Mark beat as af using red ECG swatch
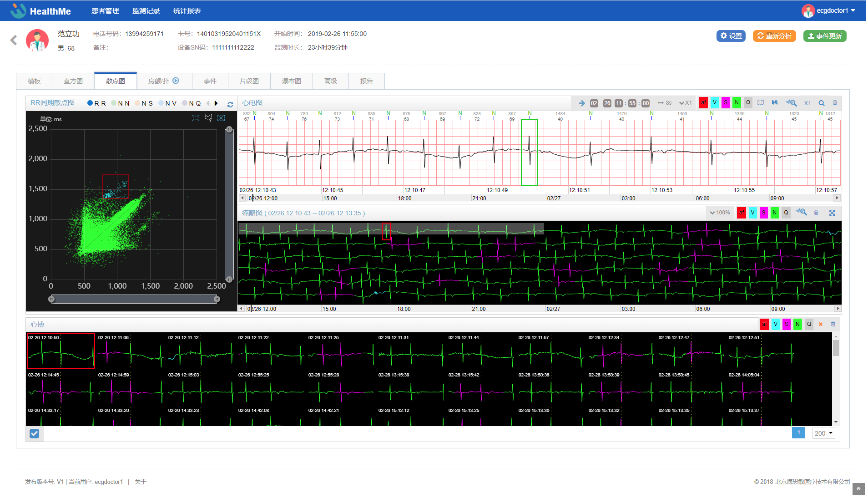This screenshot has width=868, height=498. pos(703,103)
